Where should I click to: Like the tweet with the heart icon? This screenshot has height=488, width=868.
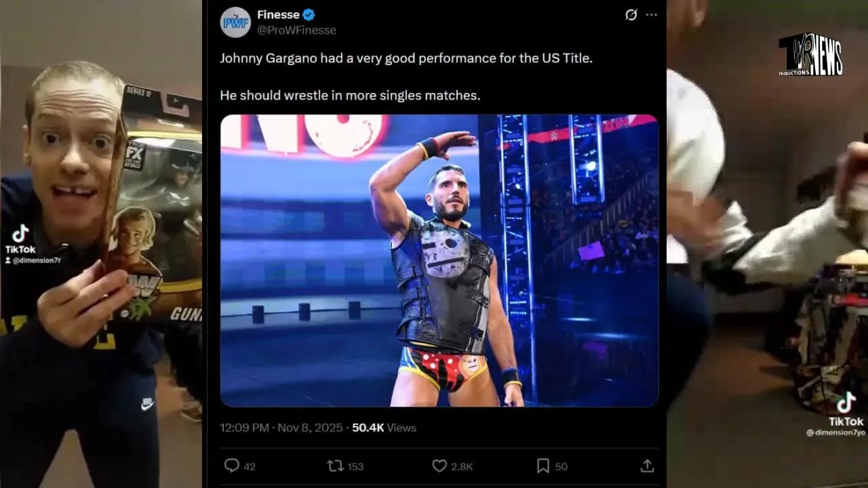(x=439, y=466)
